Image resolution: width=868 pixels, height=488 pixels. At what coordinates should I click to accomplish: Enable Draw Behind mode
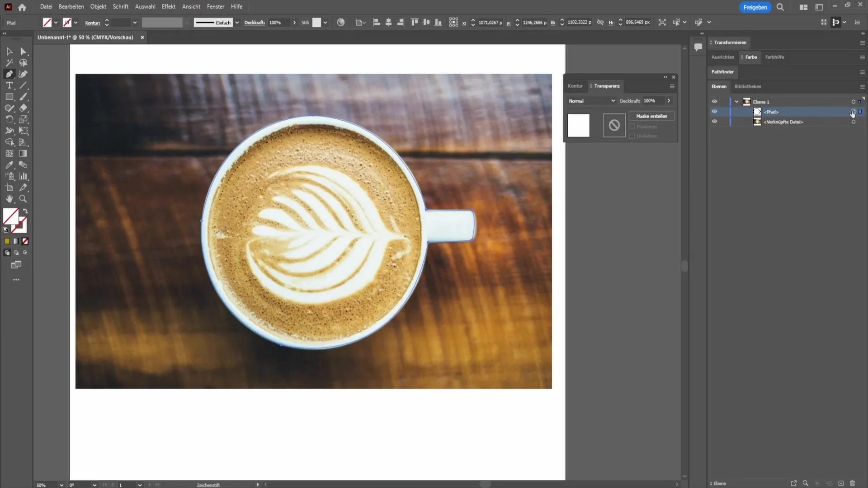click(x=16, y=253)
